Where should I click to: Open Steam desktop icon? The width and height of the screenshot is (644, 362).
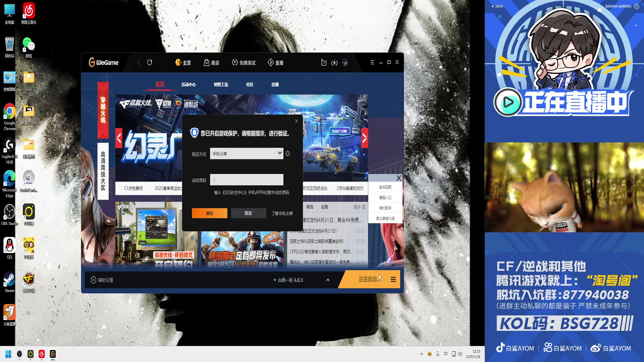(9, 282)
